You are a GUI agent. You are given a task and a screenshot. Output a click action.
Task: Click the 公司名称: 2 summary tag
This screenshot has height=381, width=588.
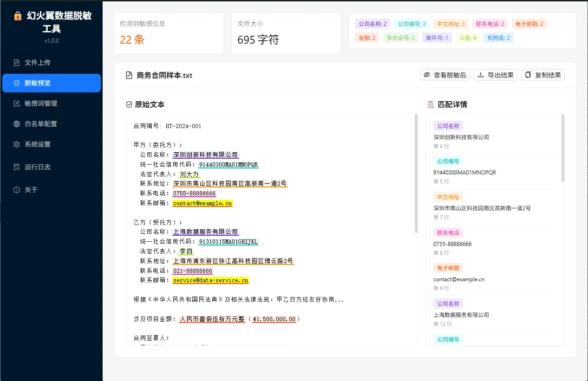[x=372, y=24]
